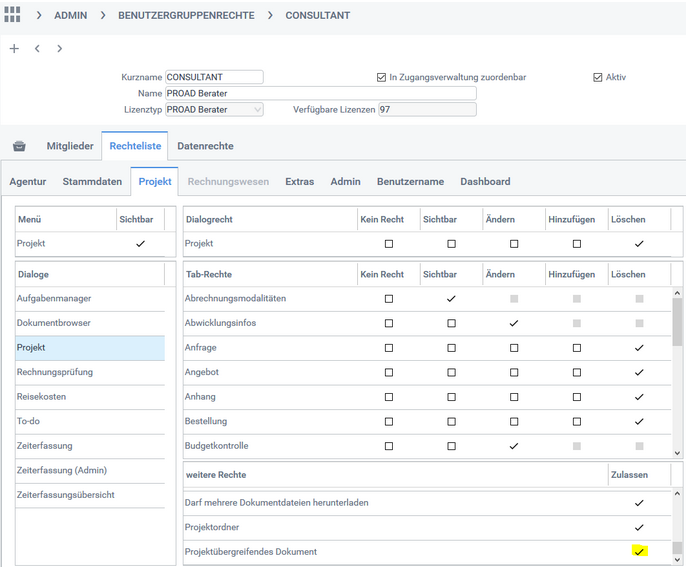Viewport: 686px width, 567px height.
Task: Switch to the Datenrechte tab
Action: 205,146
